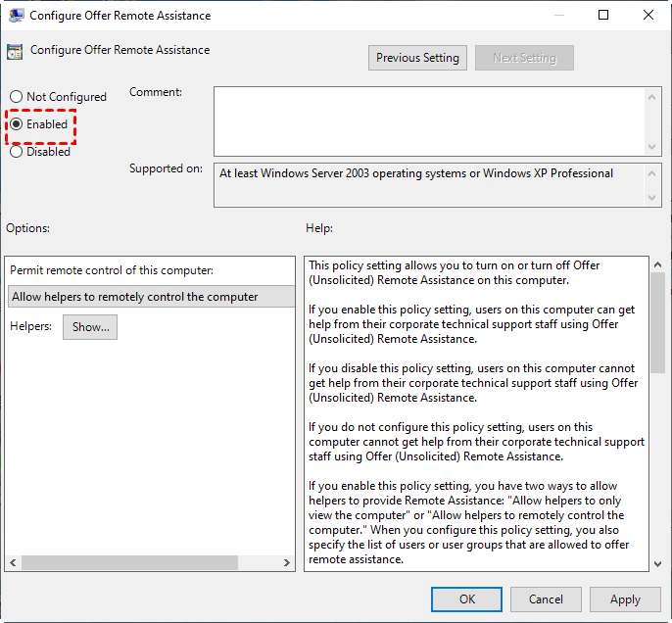672x623 pixels.
Task: Select the Enabled radio button
Action: pyautogui.click(x=16, y=124)
